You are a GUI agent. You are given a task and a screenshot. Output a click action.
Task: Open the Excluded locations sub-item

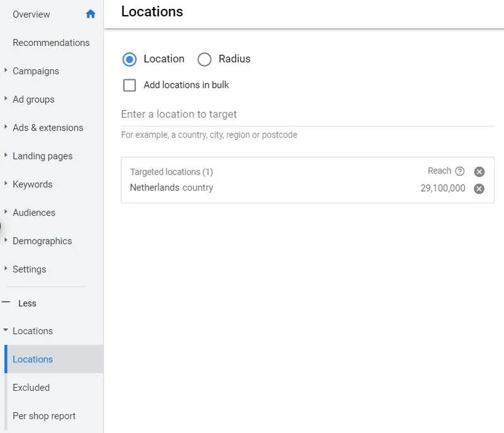(31, 388)
